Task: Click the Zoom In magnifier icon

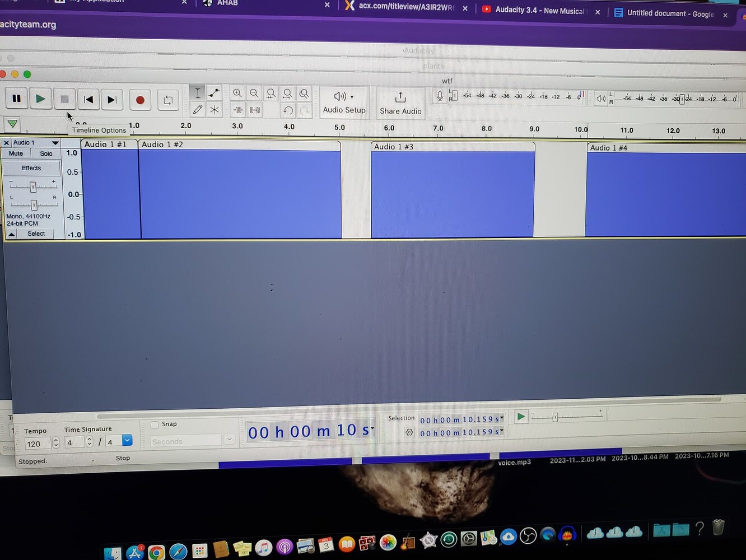Action: coord(237,93)
